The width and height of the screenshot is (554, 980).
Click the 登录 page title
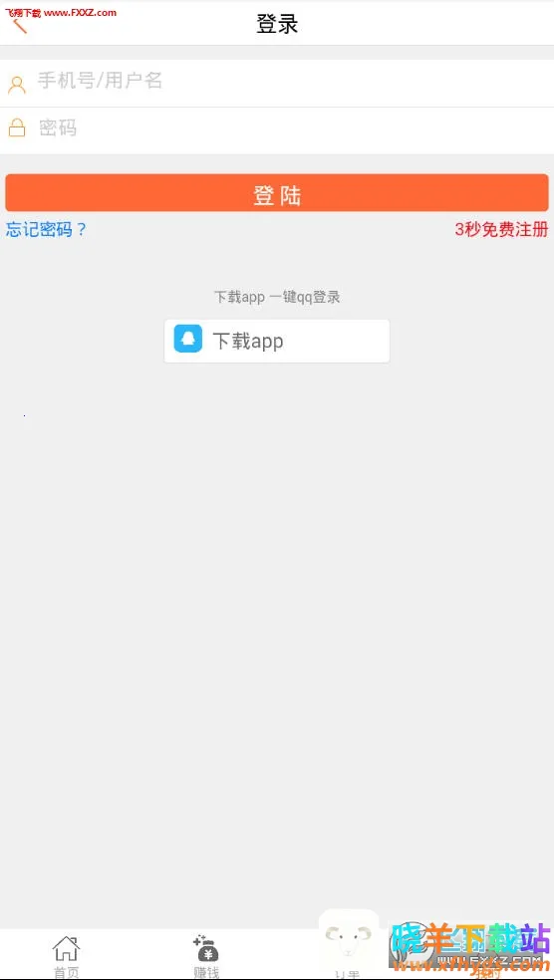click(277, 24)
